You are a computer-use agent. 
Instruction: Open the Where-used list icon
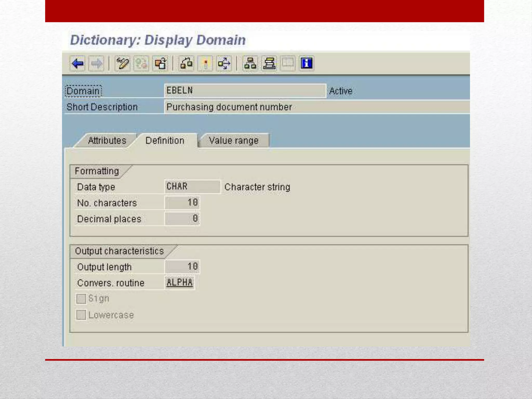(224, 63)
